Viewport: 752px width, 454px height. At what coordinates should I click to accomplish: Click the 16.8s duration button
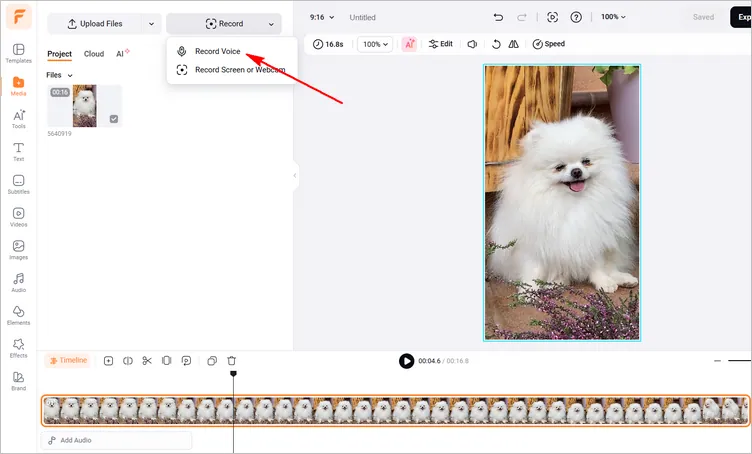328,44
